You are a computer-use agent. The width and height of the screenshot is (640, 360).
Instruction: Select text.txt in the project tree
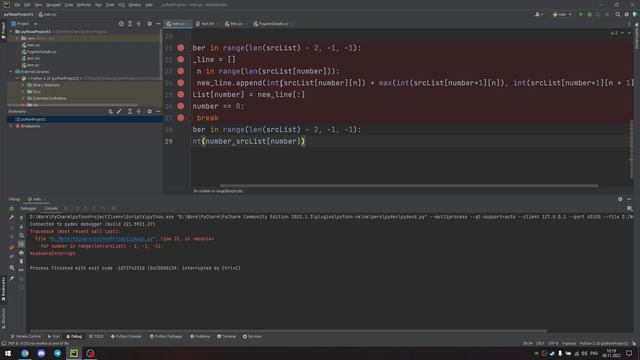pyautogui.click(x=31, y=58)
